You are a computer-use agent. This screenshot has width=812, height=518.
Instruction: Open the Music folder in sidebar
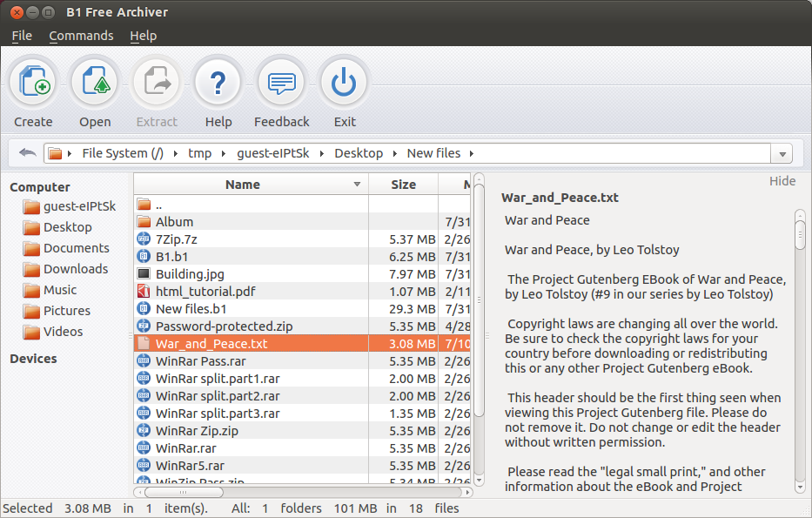point(50,290)
